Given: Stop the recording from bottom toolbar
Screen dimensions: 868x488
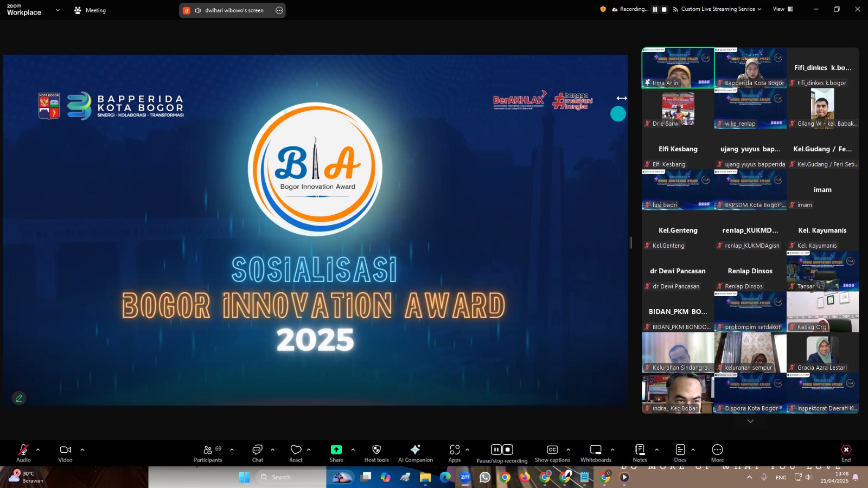Looking at the screenshot, I should (508, 450).
